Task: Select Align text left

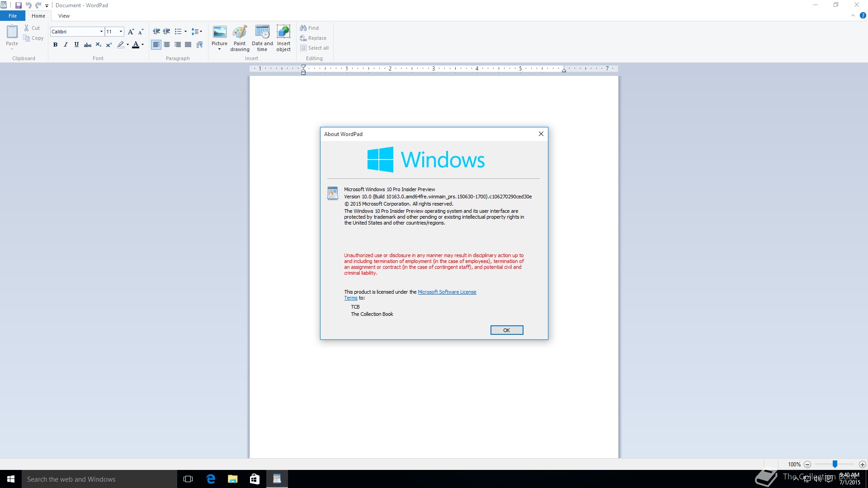Action: tap(156, 45)
